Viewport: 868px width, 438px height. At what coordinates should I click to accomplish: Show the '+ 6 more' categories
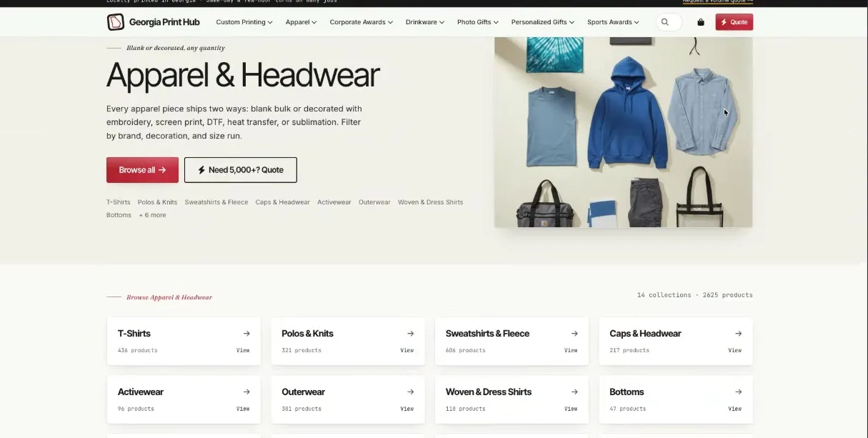[152, 215]
